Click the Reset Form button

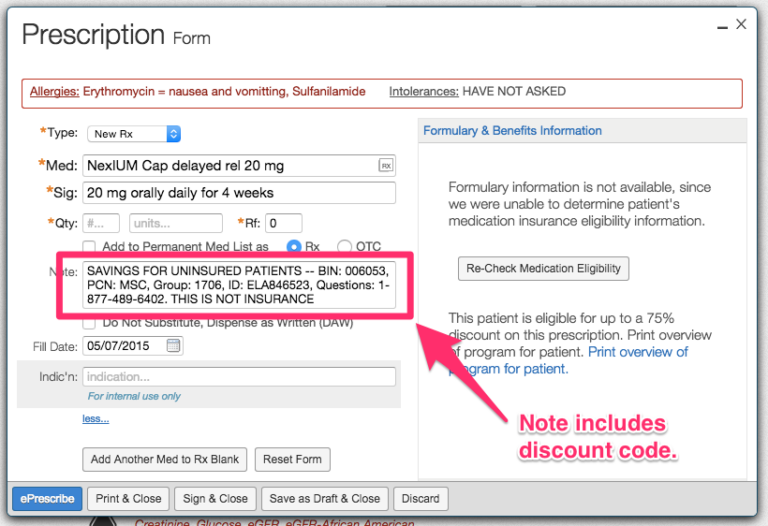(292, 459)
